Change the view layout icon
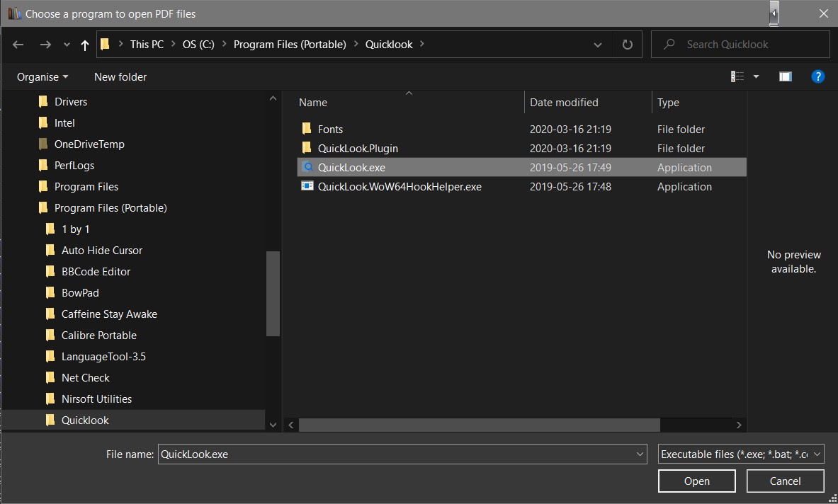 coord(737,77)
